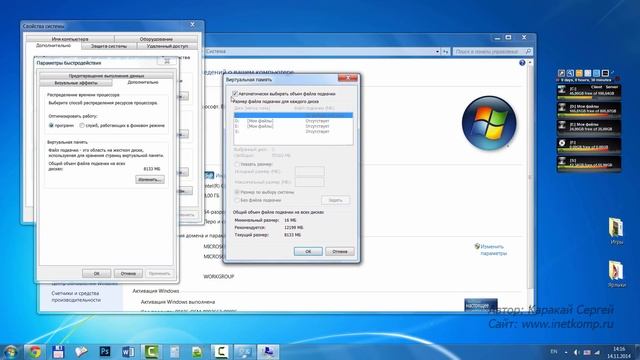Select the E: [Мои файлы] row in drive list
This screenshot has height=360, width=640.
tap(293, 126)
